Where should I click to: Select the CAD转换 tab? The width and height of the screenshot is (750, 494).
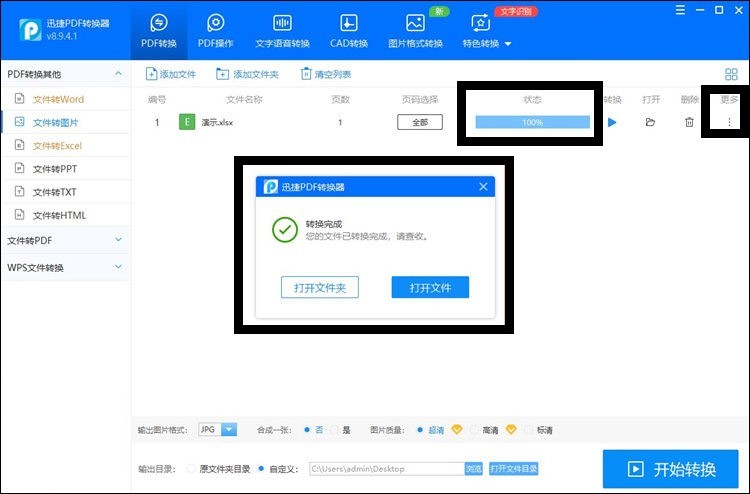349,31
